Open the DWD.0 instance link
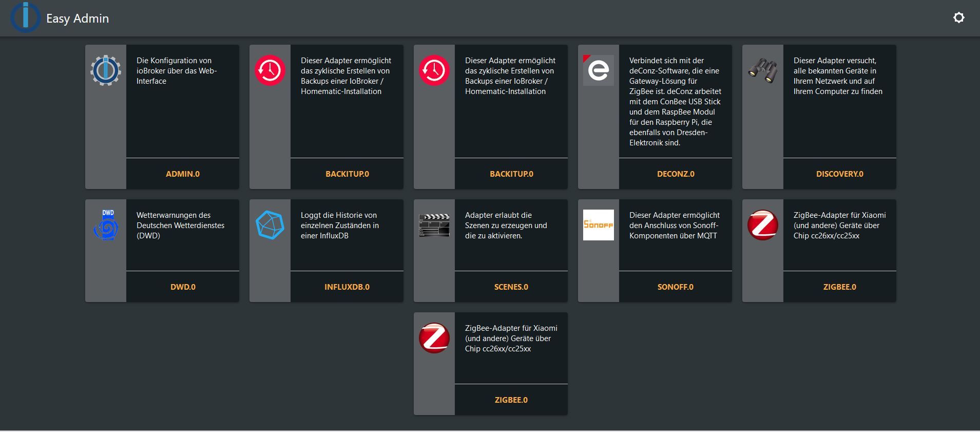This screenshot has width=980, height=432. click(183, 287)
